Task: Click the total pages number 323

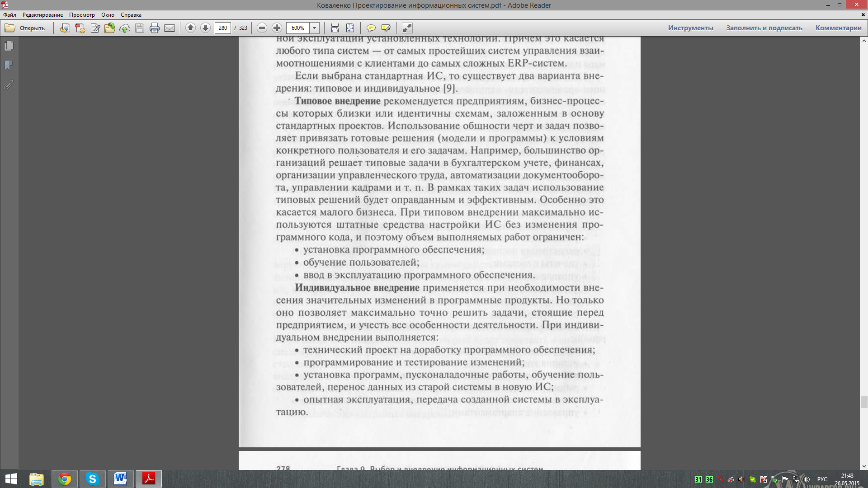Action: coord(243,28)
